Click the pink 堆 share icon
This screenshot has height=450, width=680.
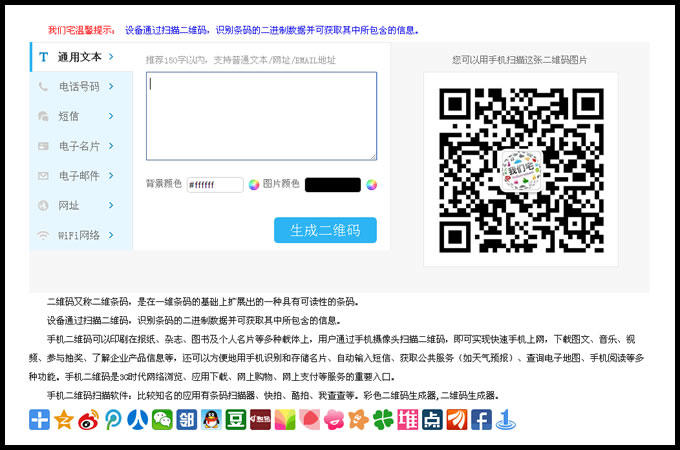click(408, 420)
